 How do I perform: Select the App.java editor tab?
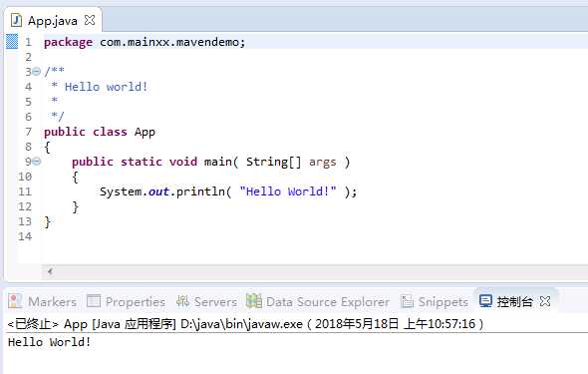point(53,20)
